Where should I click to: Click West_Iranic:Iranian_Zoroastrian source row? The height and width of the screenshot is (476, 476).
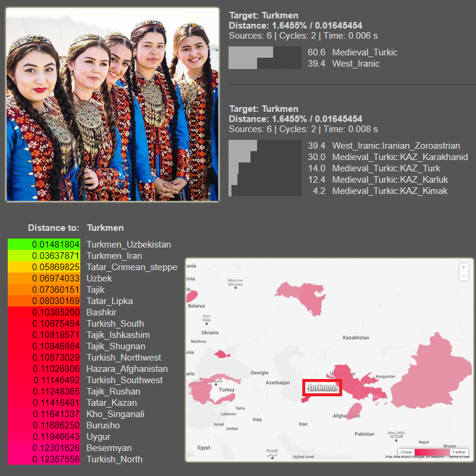(x=396, y=146)
